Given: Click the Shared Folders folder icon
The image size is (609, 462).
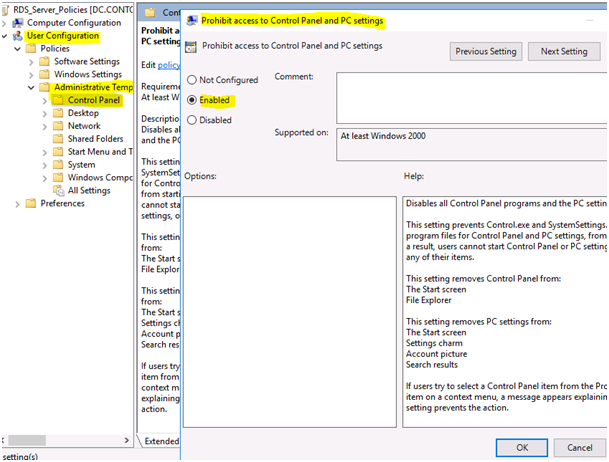Looking at the screenshot, I should click(x=58, y=139).
